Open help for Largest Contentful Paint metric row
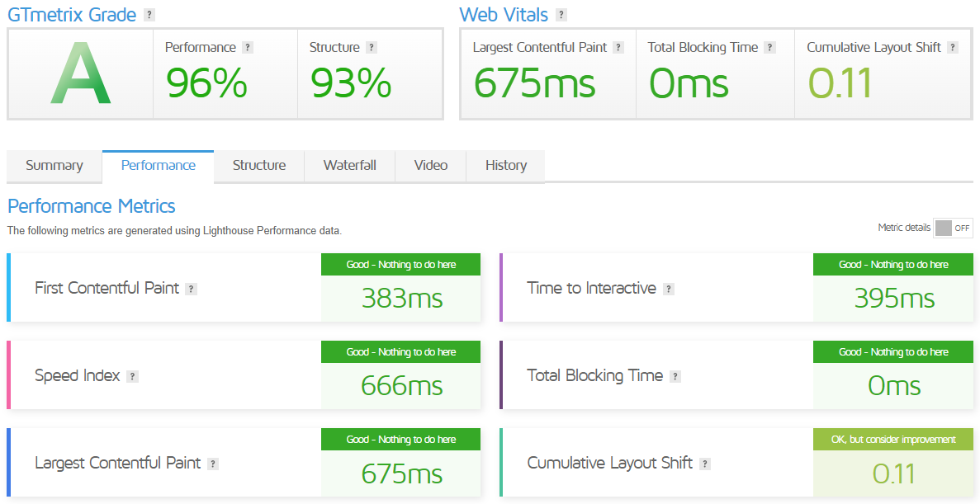This screenshot has height=504, width=980. (x=212, y=464)
